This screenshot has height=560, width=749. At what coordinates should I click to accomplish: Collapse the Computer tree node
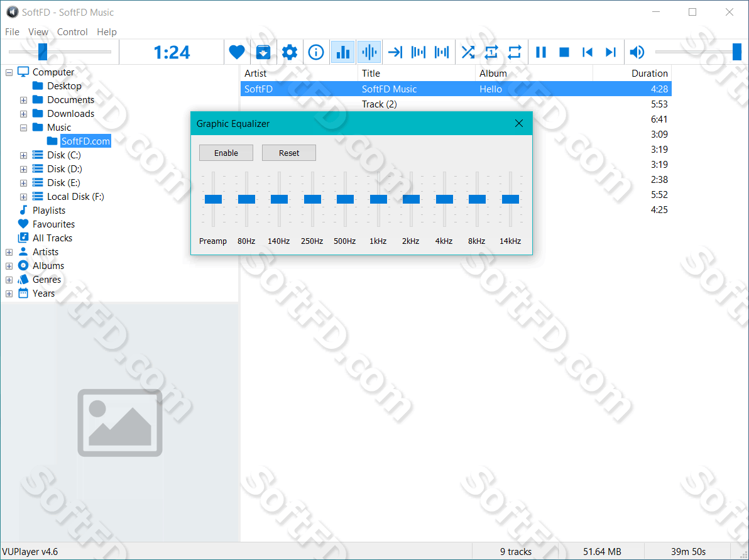[x=9, y=73]
